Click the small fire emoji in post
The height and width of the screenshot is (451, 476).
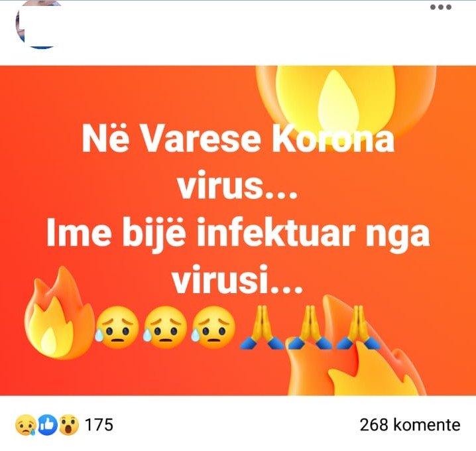pyautogui.click(x=59, y=313)
